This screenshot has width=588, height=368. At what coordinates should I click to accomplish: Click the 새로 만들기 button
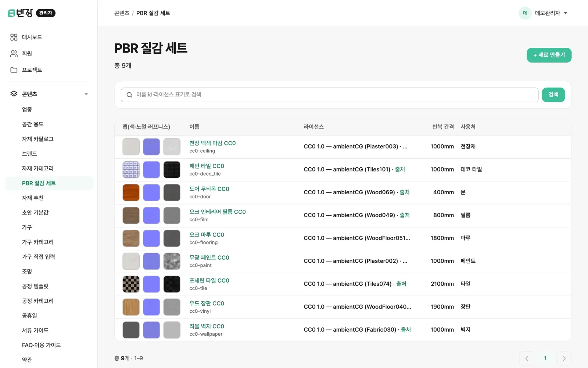[549, 55]
